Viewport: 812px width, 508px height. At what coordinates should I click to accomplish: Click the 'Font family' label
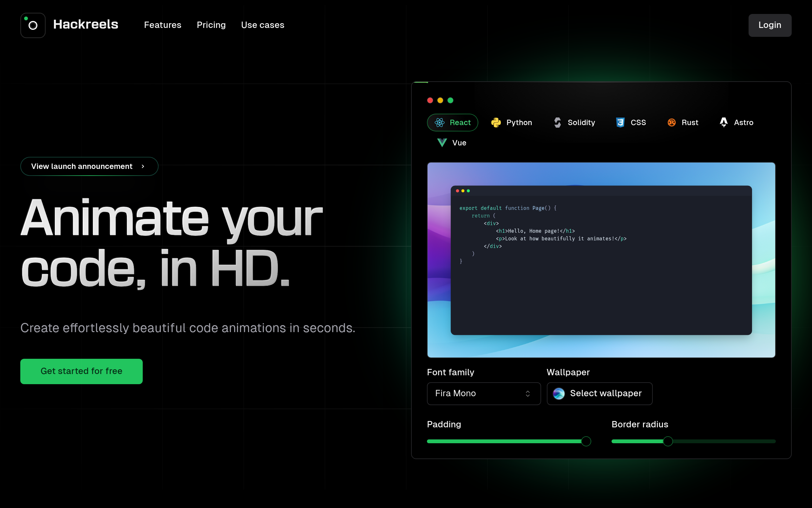click(451, 372)
